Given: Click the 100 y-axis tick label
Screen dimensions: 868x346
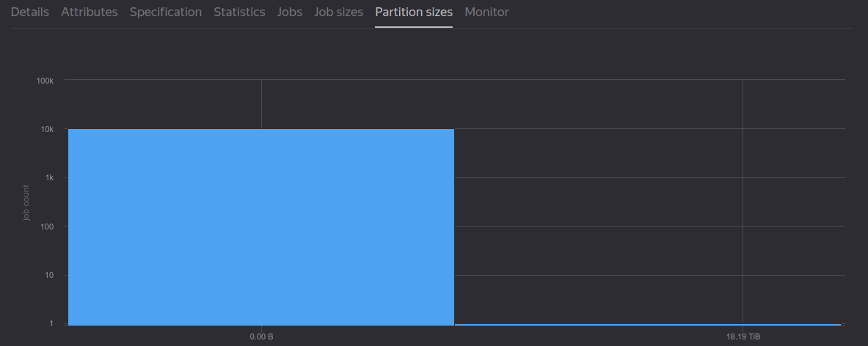Looking at the screenshot, I should coord(48,227).
